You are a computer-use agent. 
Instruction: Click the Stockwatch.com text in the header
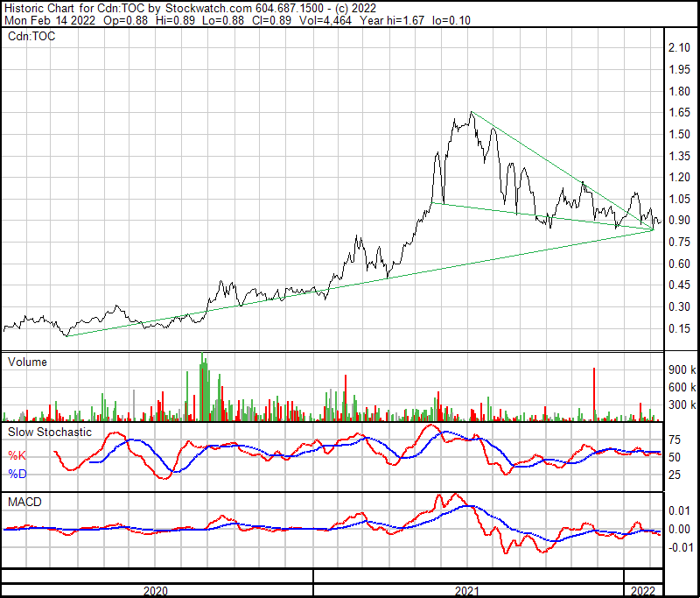(209, 9)
